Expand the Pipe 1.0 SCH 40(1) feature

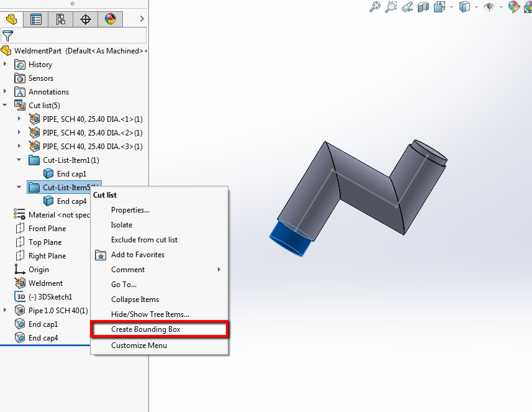point(5,309)
